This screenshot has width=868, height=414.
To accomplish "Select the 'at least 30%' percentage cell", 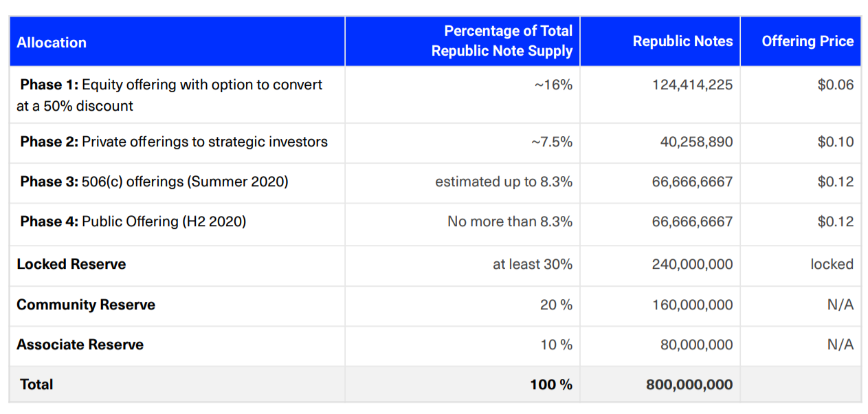I will (x=532, y=264).
